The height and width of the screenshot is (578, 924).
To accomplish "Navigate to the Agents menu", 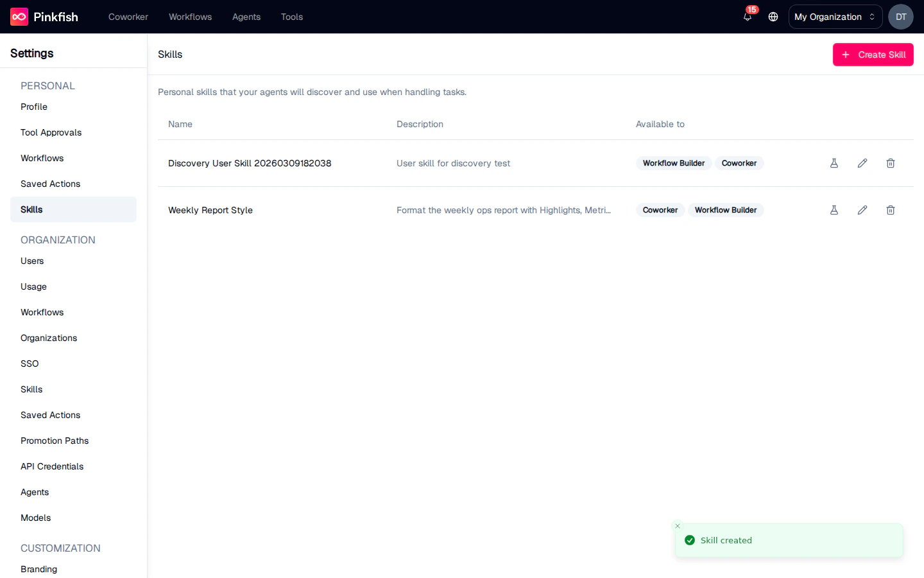I will 246,17.
